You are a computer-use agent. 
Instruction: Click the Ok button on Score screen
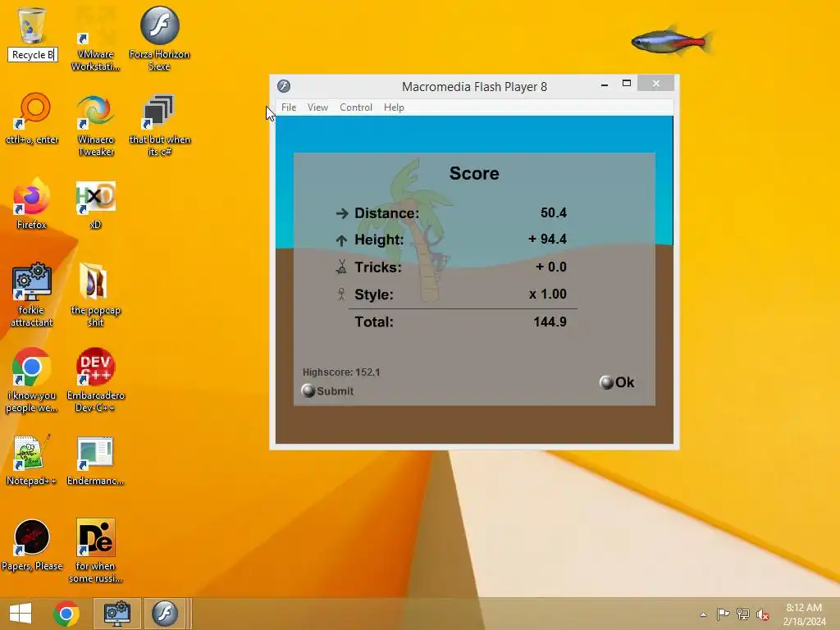[x=617, y=382]
